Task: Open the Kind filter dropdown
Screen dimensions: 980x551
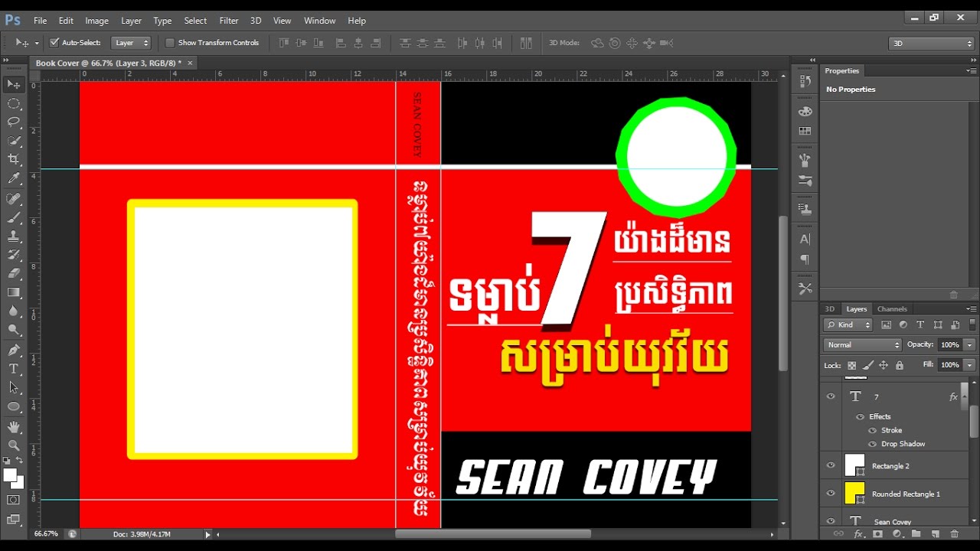Action: 848,324
